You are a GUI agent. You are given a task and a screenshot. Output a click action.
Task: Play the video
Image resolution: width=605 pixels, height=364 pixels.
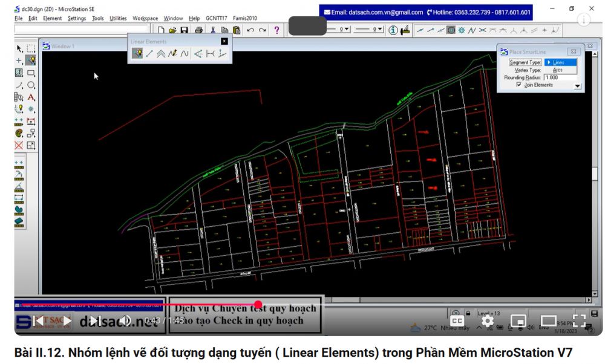click(67, 320)
